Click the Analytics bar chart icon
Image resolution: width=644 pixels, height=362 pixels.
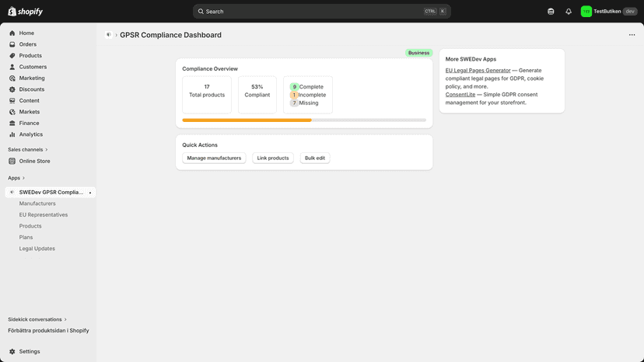click(x=12, y=134)
